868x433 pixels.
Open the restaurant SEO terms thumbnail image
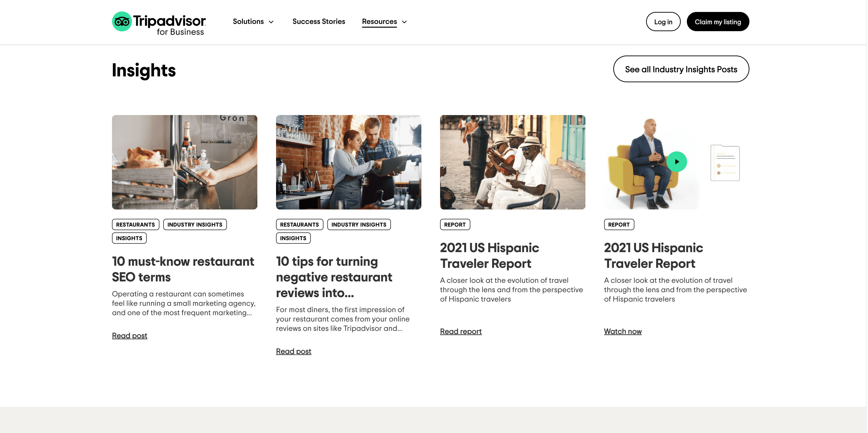coord(184,162)
